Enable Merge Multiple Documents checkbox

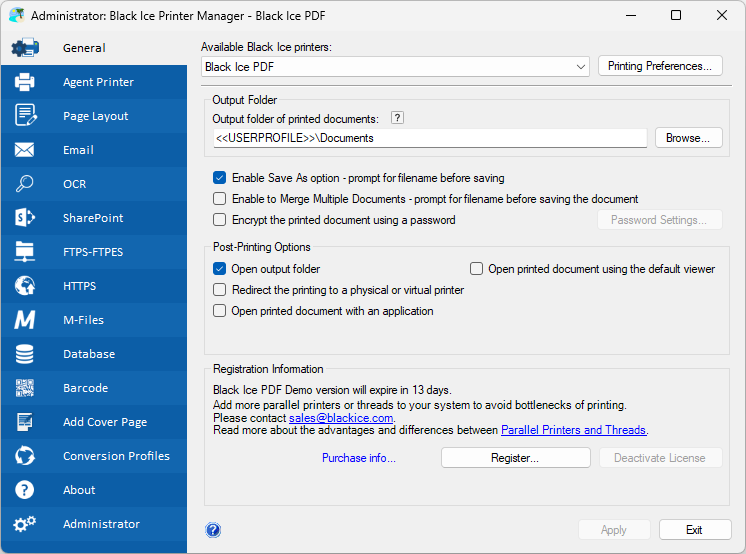pyautogui.click(x=220, y=199)
